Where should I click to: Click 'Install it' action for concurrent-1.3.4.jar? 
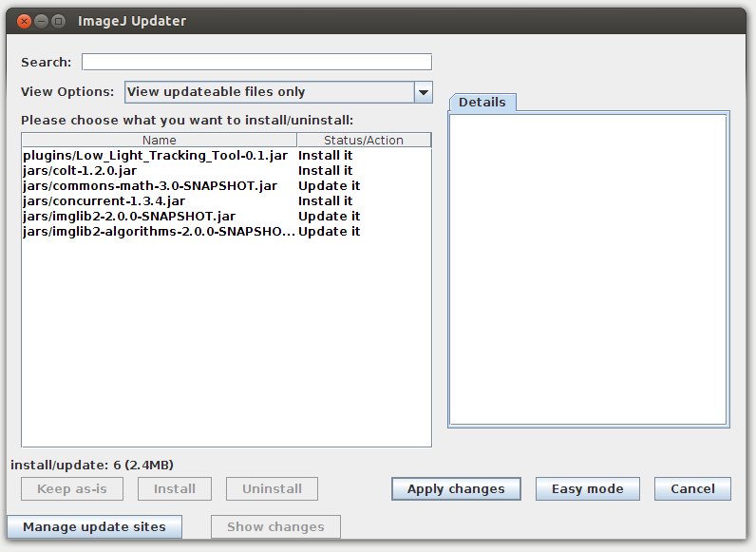(x=326, y=200)
